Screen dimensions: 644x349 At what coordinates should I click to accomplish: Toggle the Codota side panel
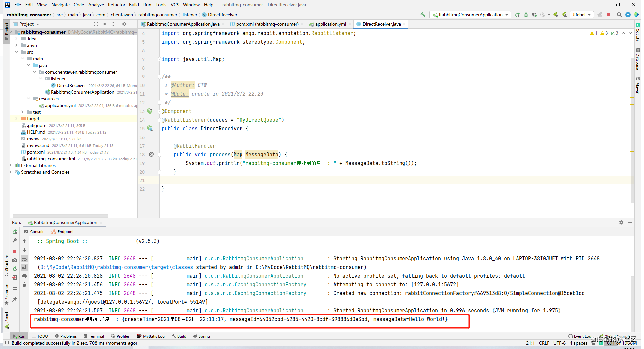coord(638,32)
